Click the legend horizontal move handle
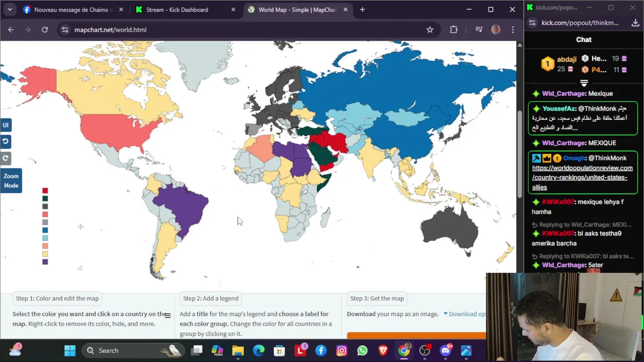The image size is (644, 362). coord(80,227)
